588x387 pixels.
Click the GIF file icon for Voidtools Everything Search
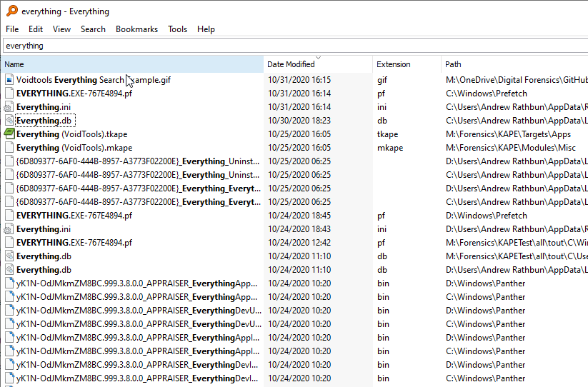9,80
